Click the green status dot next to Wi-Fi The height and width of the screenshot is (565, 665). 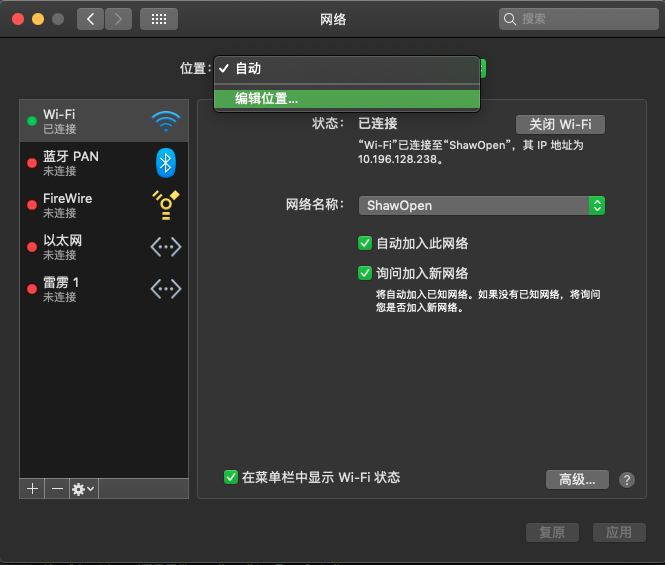pos(32,121)
